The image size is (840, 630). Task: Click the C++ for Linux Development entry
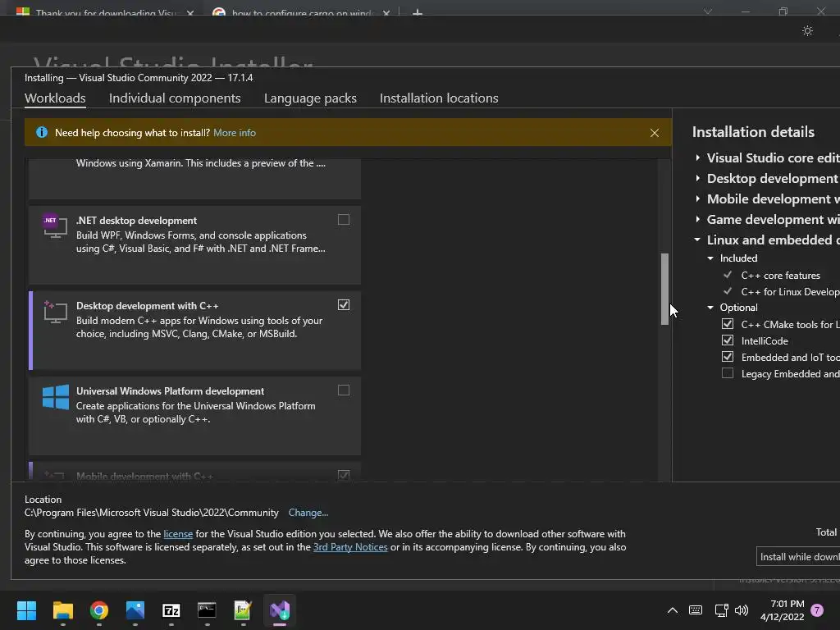coord(790,291)
